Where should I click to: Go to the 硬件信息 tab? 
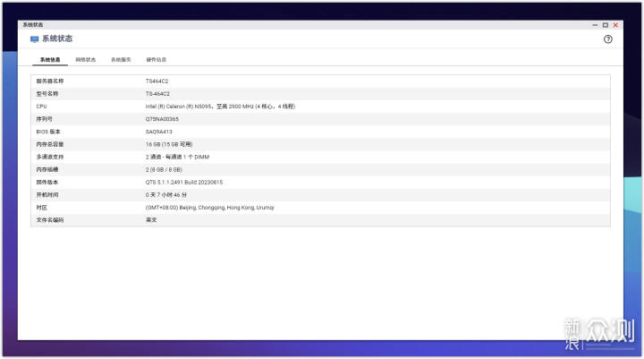156,60
